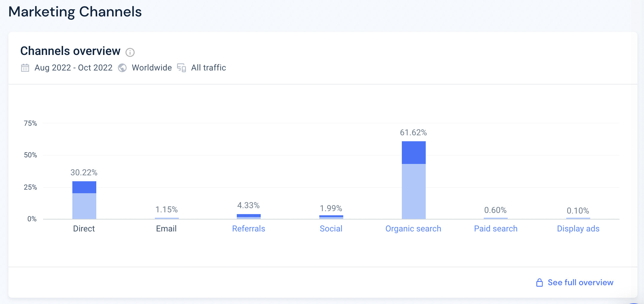Open the Referrals channel link
Screen dimensions: 644x304
pyautogui.click(x=248, y=229)
